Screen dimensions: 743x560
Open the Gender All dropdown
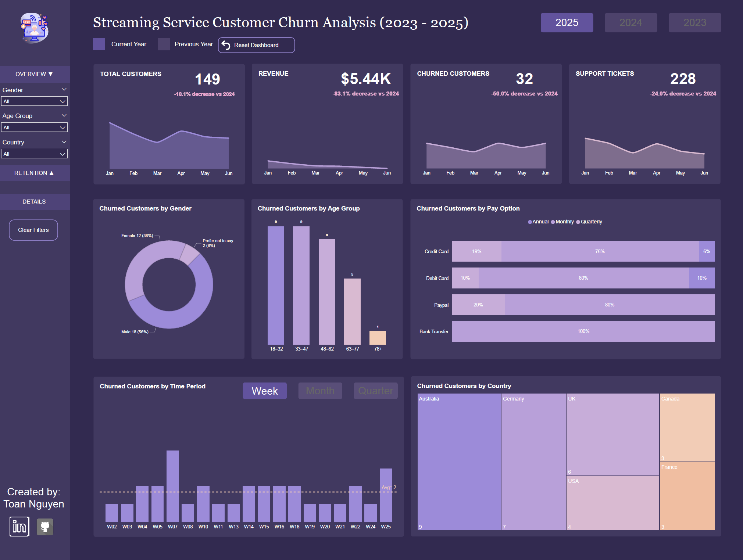[x=34, y=101]
